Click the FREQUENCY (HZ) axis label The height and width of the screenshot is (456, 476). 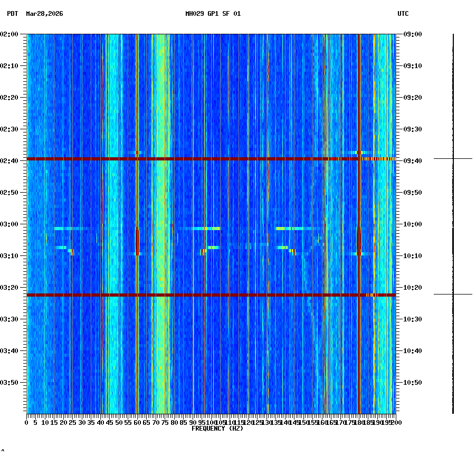[x=217, y=429]
